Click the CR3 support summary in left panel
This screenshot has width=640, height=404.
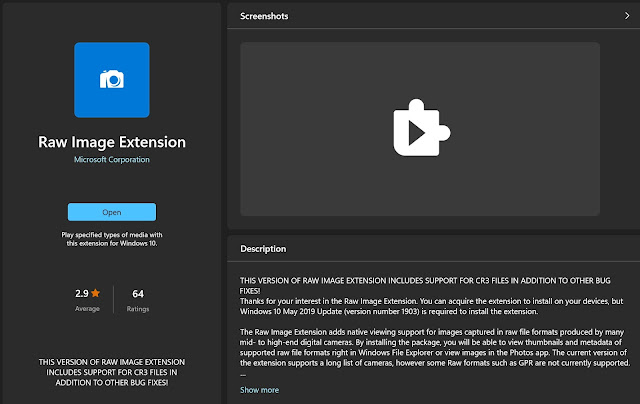(112, 372)
